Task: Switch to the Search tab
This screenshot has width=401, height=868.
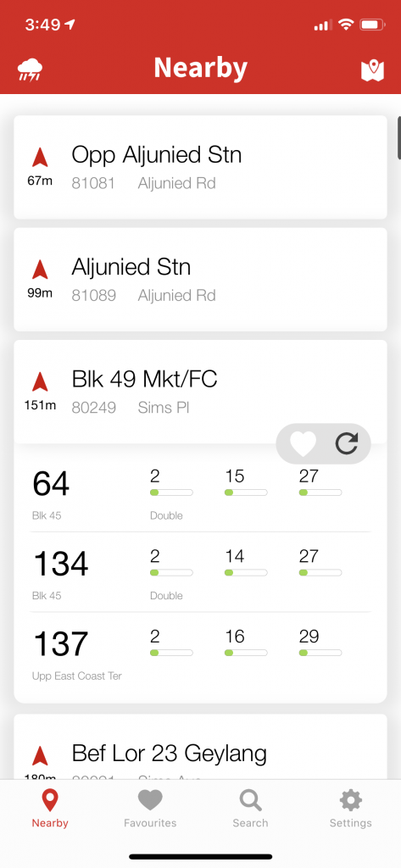Action: [x=250, y=809]
